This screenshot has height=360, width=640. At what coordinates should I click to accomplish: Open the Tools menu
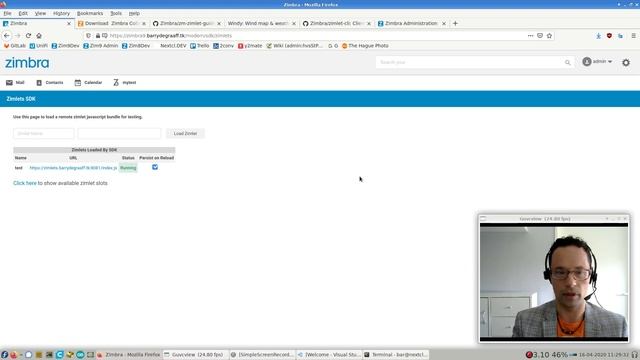pyautogui.click(x=116, y=13)
